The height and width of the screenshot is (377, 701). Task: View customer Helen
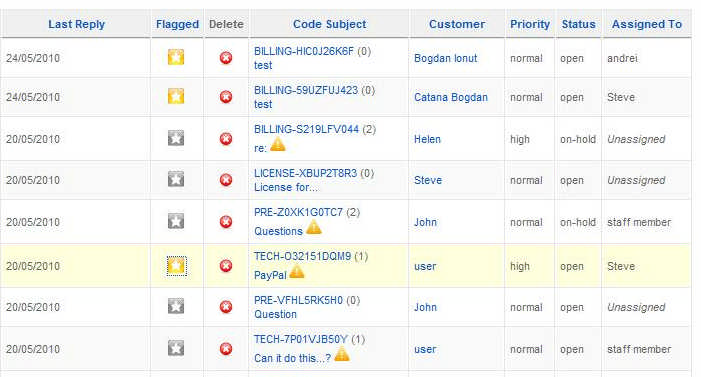tap(427, 139)
